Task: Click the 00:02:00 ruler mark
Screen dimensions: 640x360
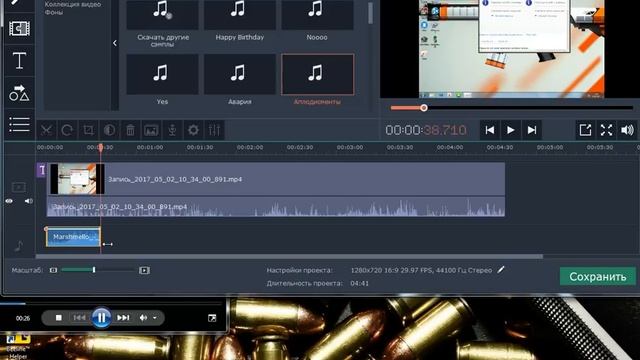Action: (x=250, y=147)
